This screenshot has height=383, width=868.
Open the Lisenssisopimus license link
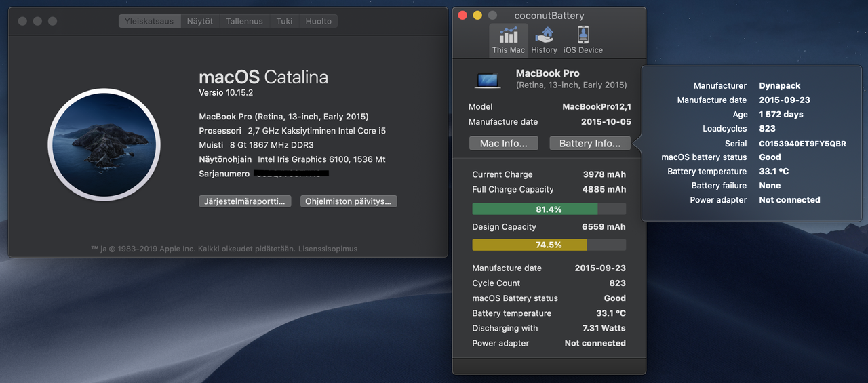coord(328,249)
